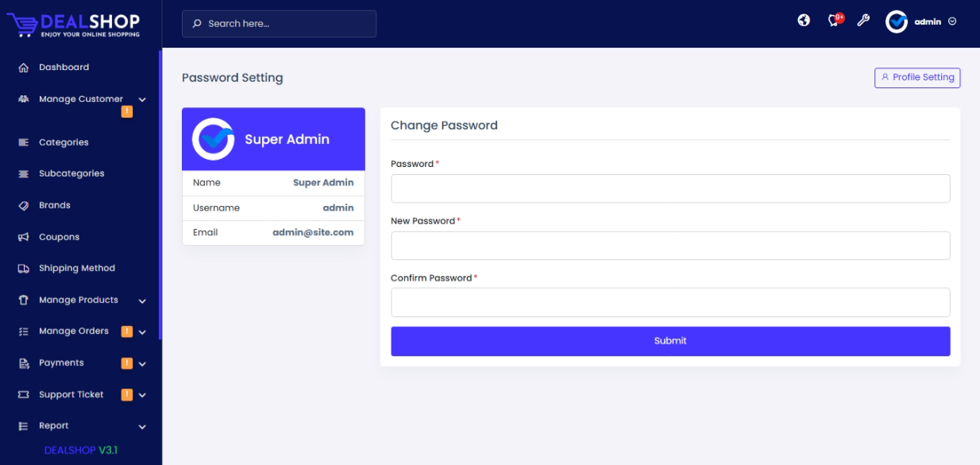980x465 pixels.
Task: Open the Support Ticket menu
Action: pos(71,394)
